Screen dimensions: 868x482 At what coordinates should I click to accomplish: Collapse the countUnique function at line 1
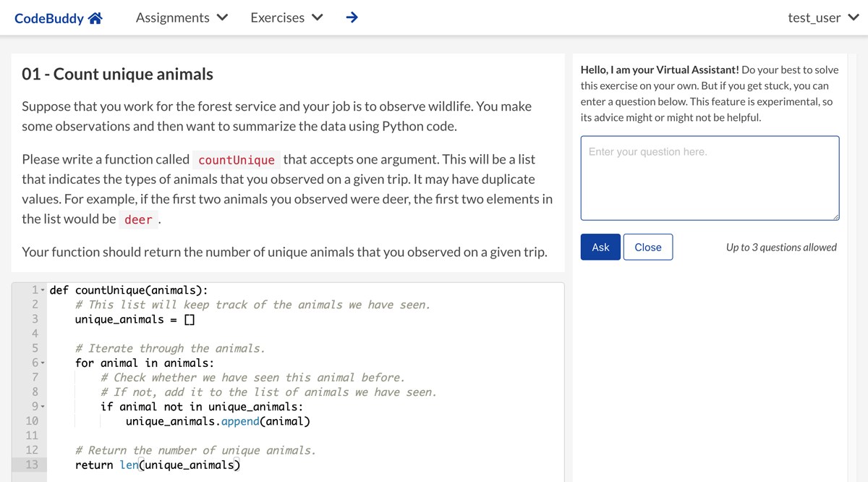[43, 291]
